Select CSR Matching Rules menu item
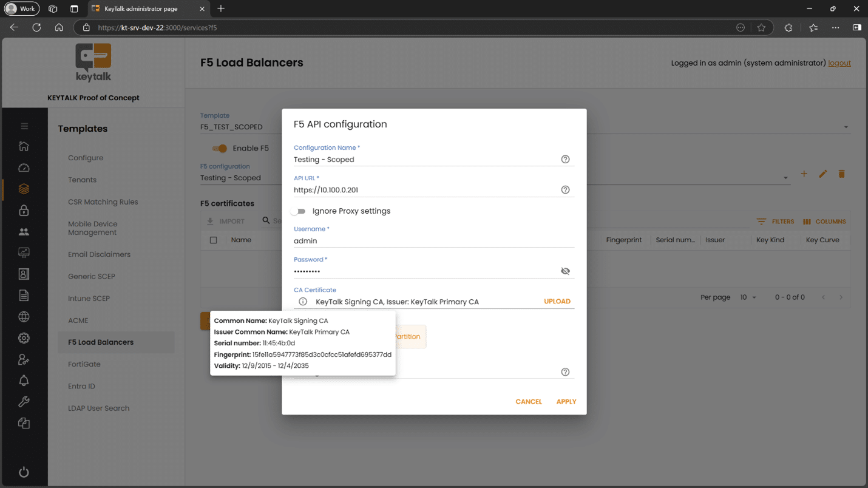Image resolution: width=868 pixels, height=488 pixels. (x=103, y=202)
